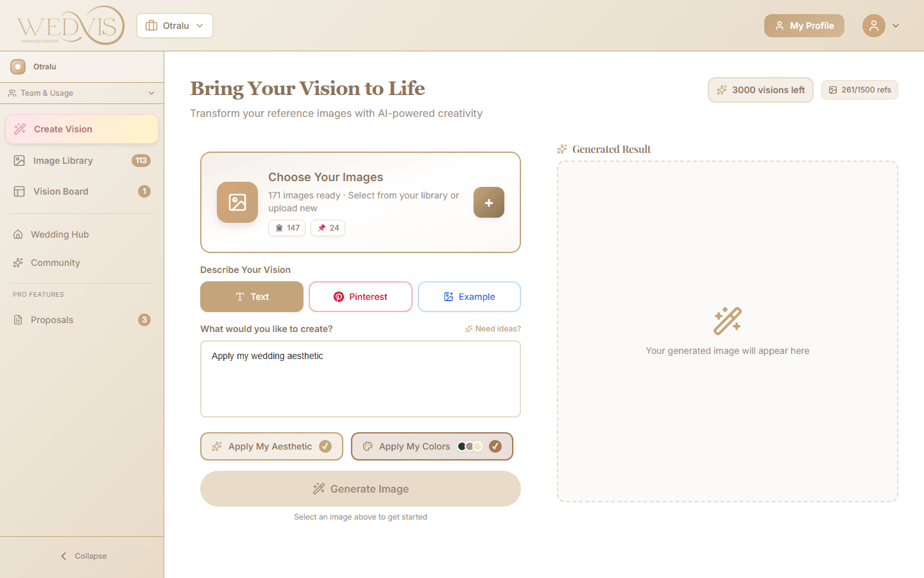Select the Create Vision sidebar icon
The width and height of the screenshot is (924, 578).
point(20,129)
